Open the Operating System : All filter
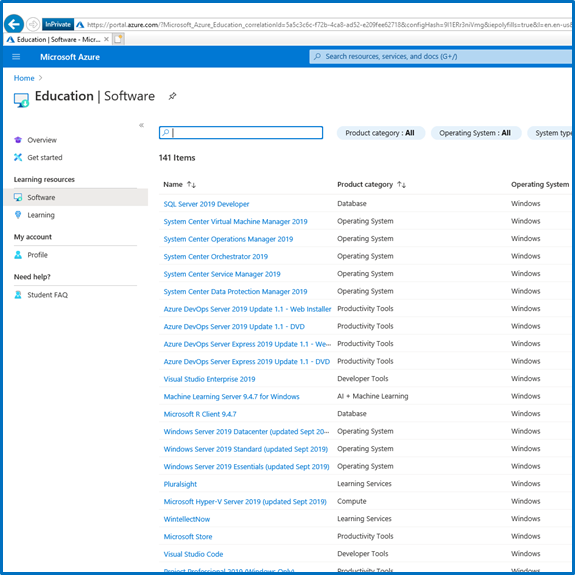The height and width of the screenshot is (575, 575). tap(476, 133)
